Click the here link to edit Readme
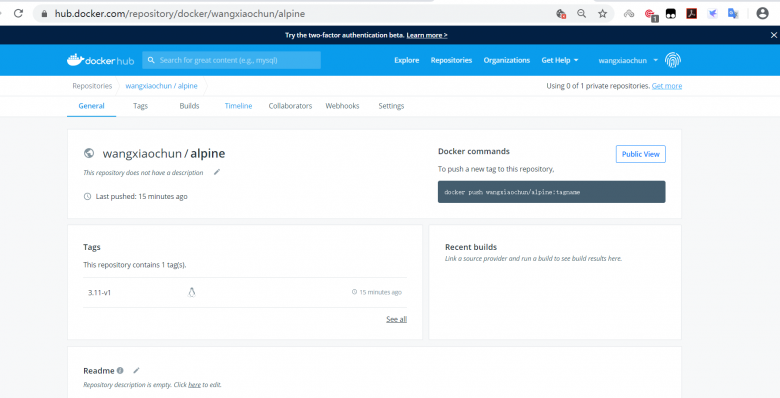The height and width of the screenshot is (398, 780). (195, 385)
